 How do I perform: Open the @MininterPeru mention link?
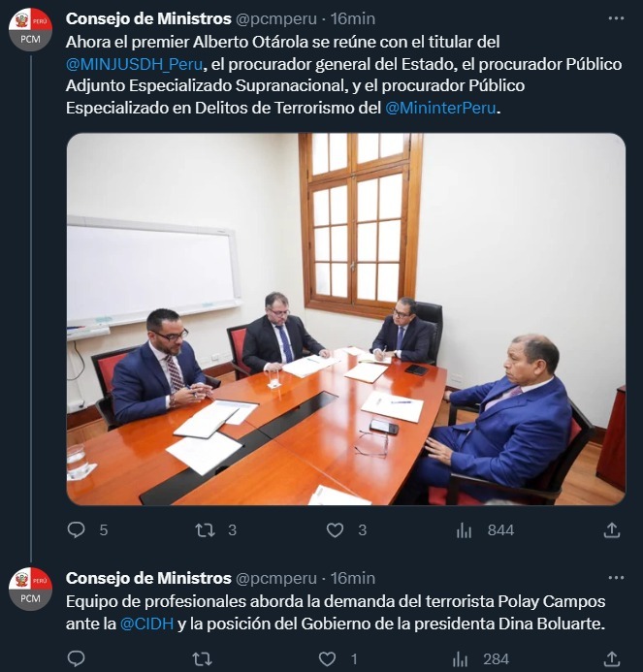(440, 108)
